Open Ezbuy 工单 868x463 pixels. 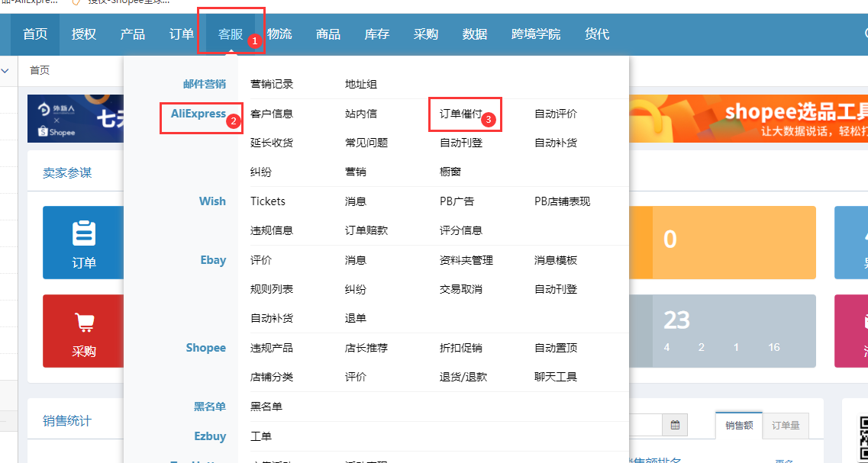[261, 436]
